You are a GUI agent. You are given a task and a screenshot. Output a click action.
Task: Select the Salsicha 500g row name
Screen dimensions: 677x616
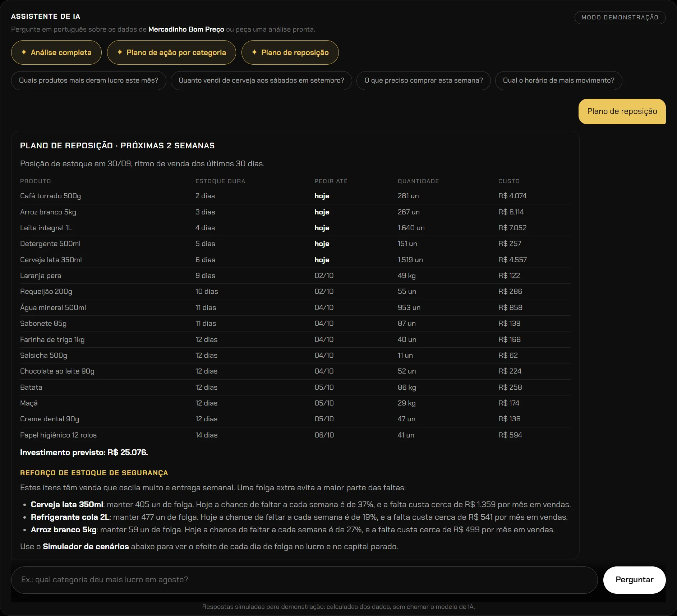pyautogui.click(x=43, y=355)
